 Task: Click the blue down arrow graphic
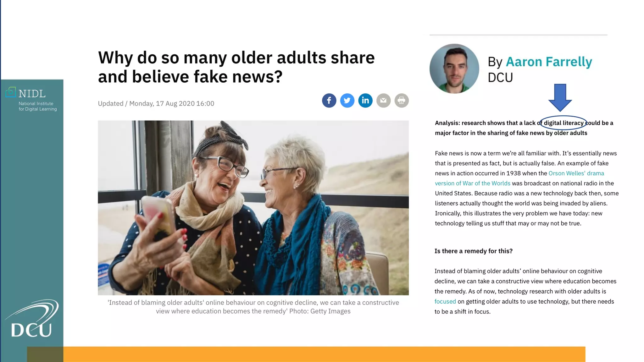(x=560, y=98)
